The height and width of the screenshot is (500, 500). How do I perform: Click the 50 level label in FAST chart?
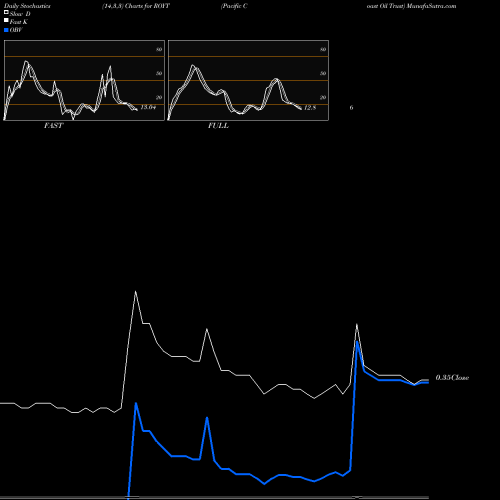coord(159,73)
